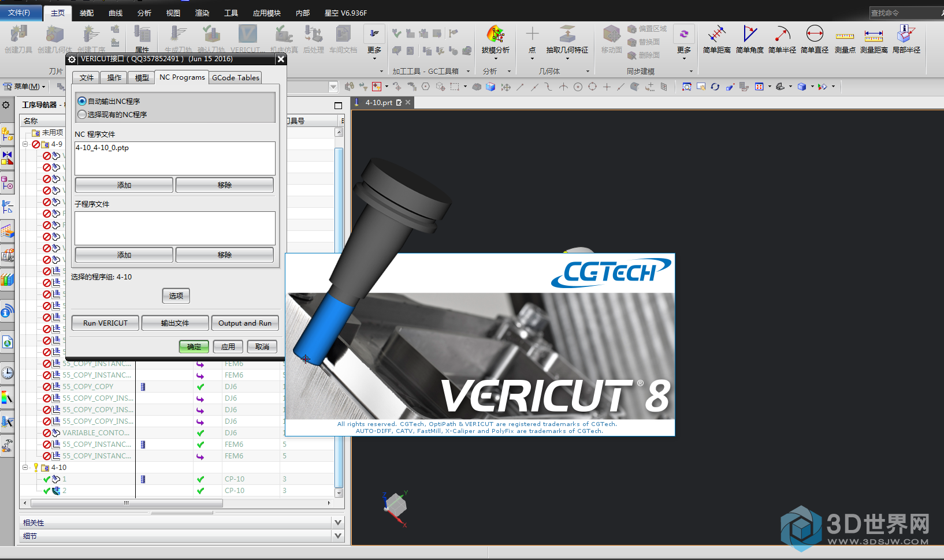This screenshot has height=560, width=944.
Task: Click the 测量距离 icon
Action: 874,39
